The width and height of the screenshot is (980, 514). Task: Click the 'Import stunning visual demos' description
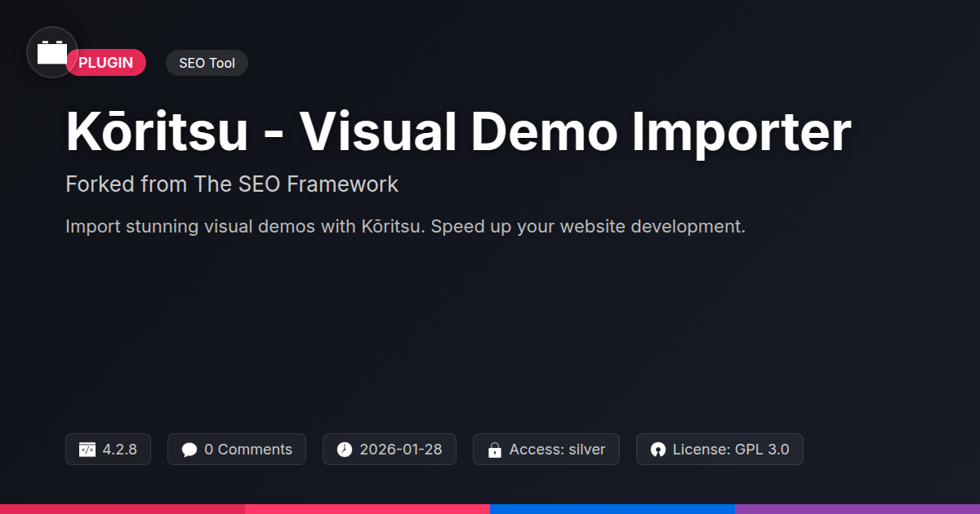coord(405,226)
